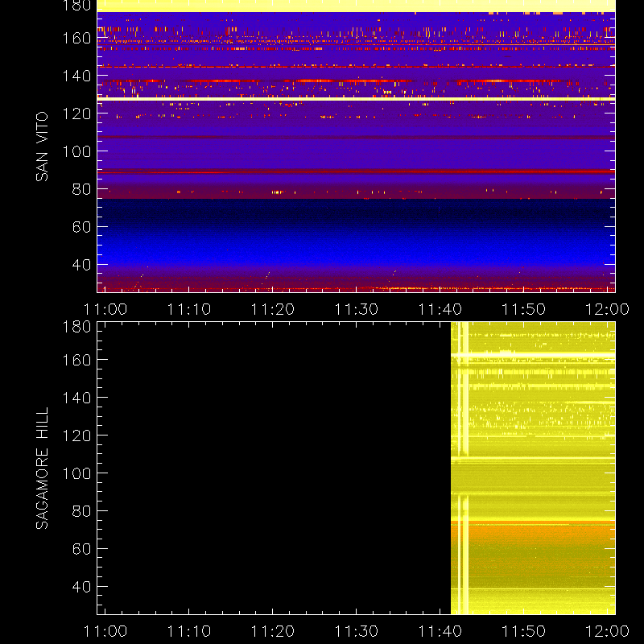Screen dimensions: 644x644
Task: Click 11:30 time label under Sagamore Hill plot
Action: point(356,631)
